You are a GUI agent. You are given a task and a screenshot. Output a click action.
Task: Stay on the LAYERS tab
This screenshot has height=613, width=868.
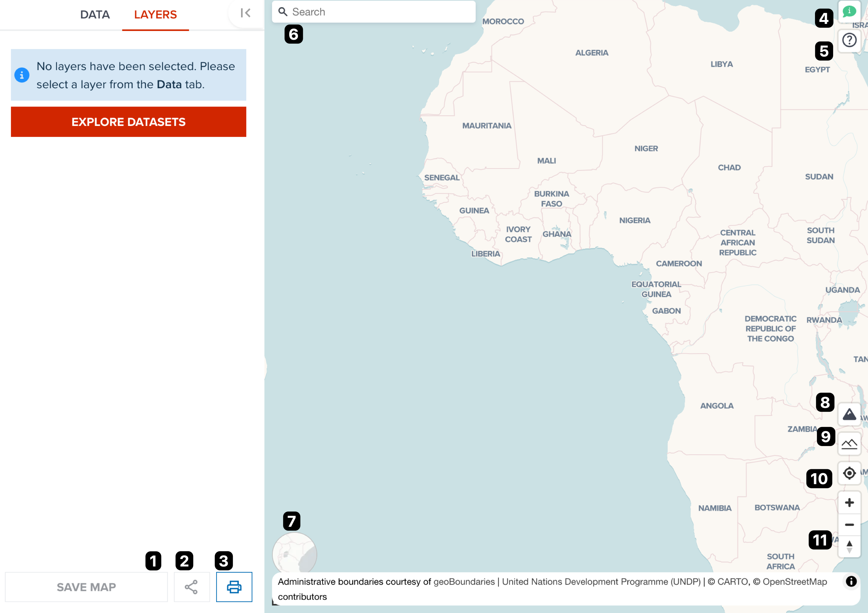[x=155, y=15]
